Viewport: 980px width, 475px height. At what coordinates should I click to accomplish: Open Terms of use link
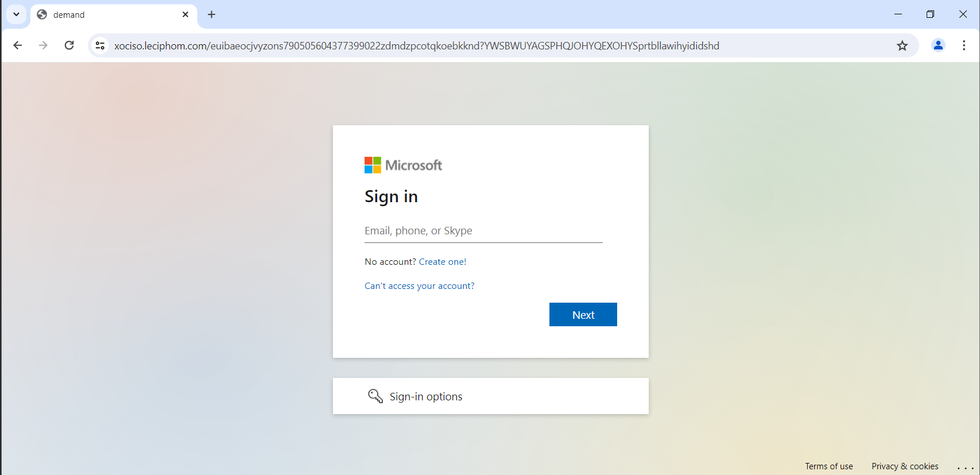pyautogui.click(x=829, y=466)
